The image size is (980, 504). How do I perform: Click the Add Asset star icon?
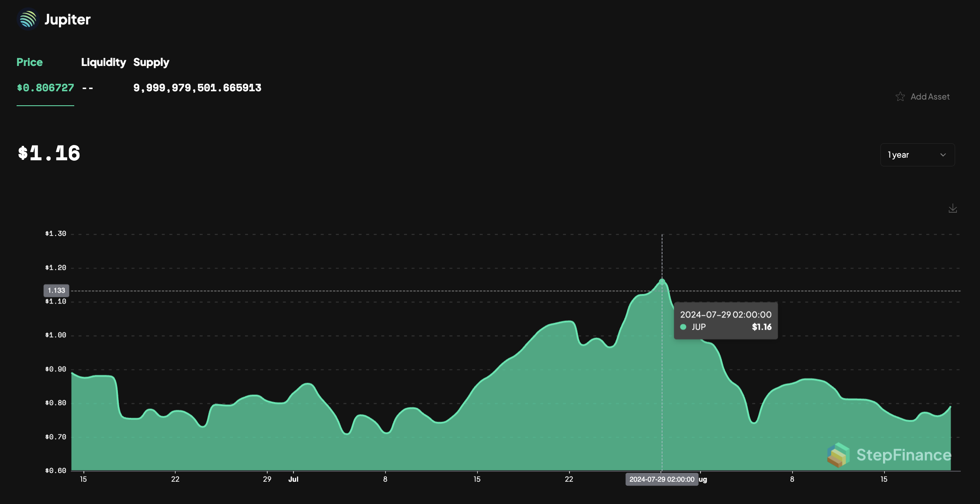(900, 97)
